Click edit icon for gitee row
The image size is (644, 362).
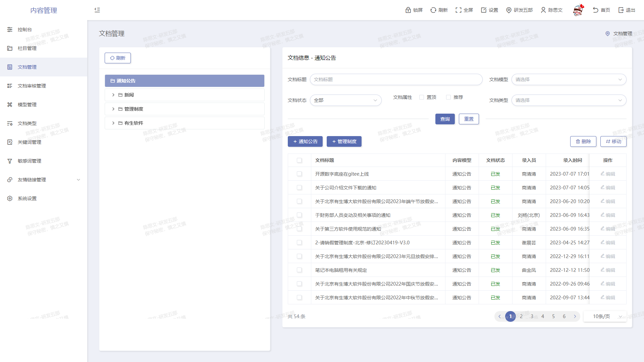pos(602,174)
